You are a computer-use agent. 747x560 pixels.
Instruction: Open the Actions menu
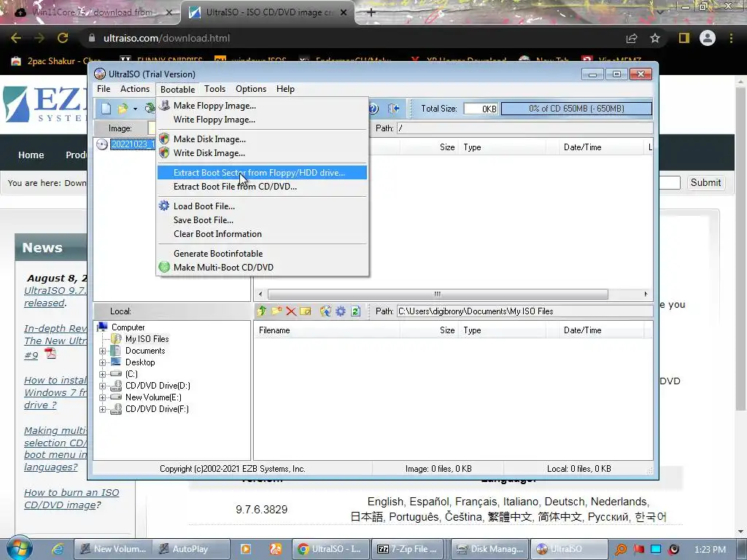click(x=135, y=89)
